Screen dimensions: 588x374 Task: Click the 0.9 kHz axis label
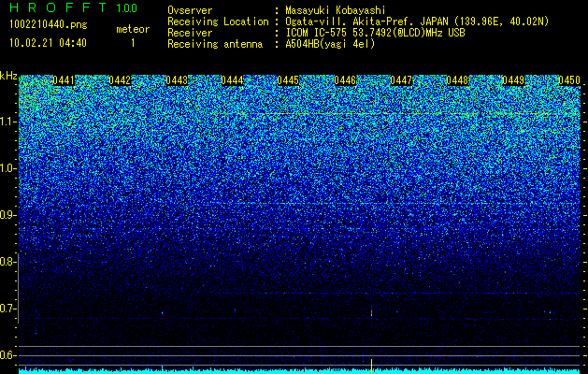tap(7, 215)
